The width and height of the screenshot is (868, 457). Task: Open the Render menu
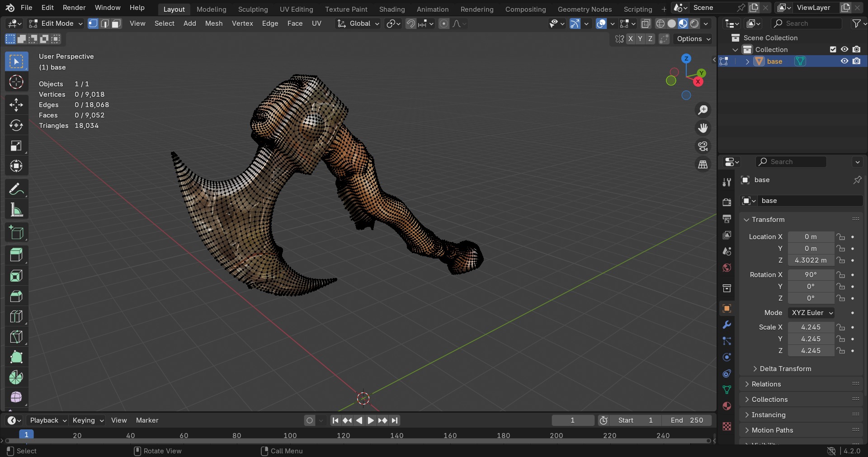74,8
